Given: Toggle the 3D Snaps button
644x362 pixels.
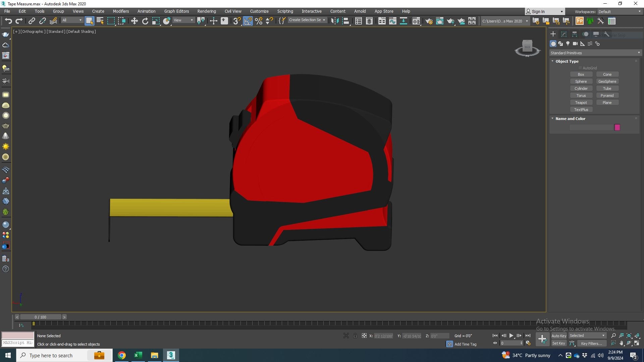Looking at the screenshot, I should click(237, 21).
